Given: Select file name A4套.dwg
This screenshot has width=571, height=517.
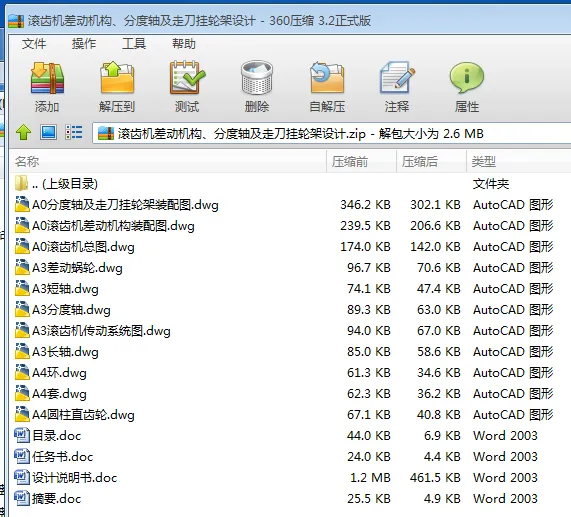Looking at the screenshot, I should pyautogui.click(x=59, y=393).
